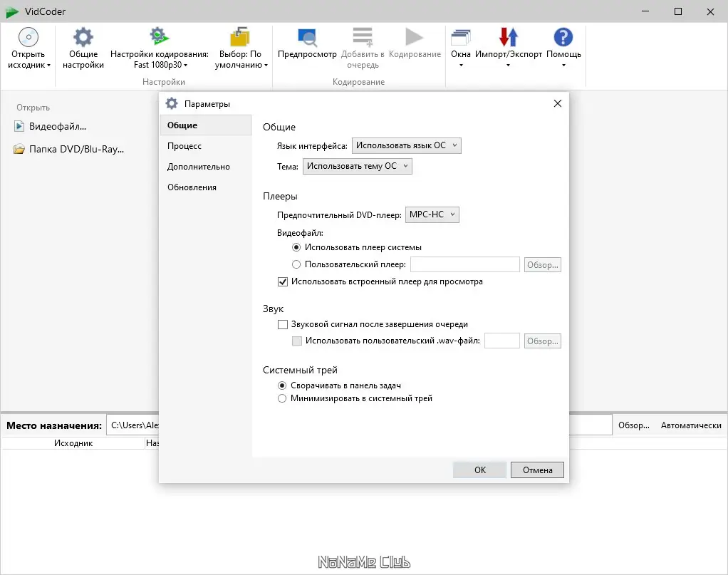Toggle the custom .wav-файл checkbox
728x575 pixels.
pos(296,341)
